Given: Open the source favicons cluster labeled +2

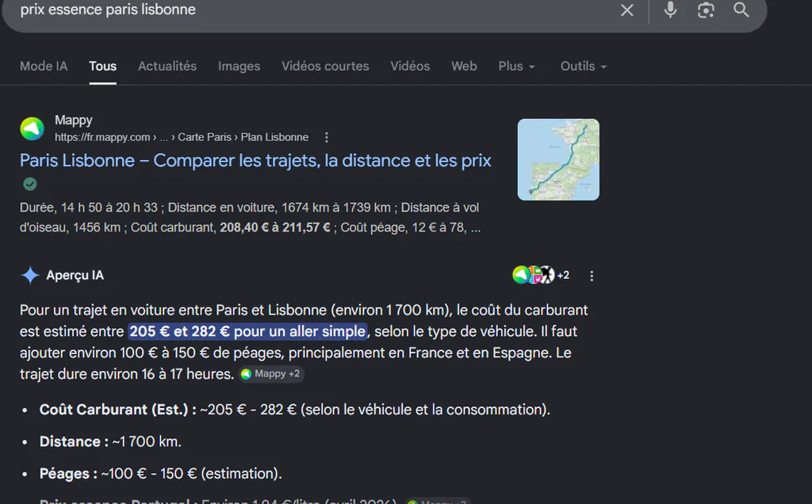Looking at the screenshot, I should pyautogui.click(x=541, y=275).
